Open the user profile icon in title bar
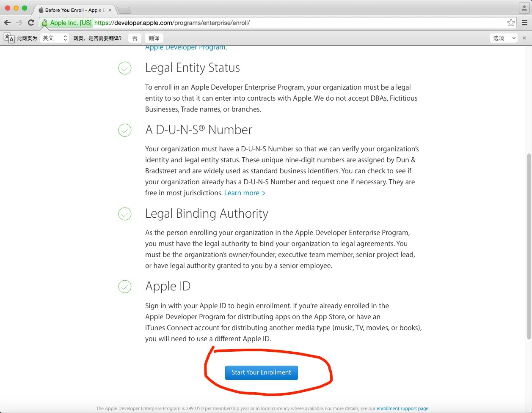 [524, 8]
